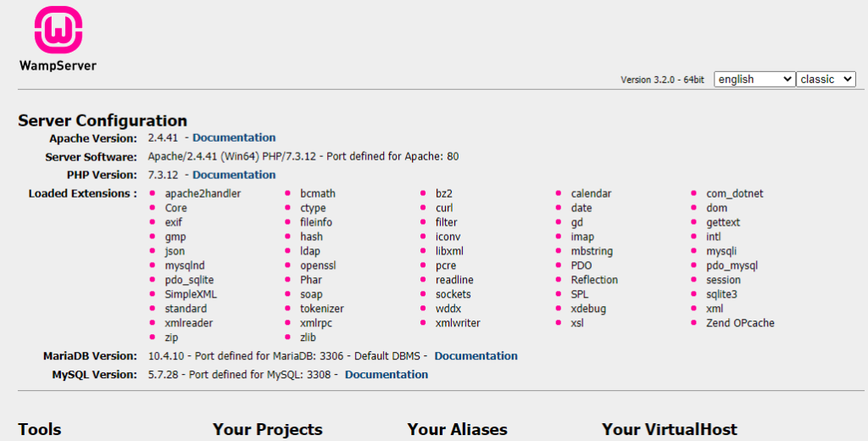Image resolution: width=868 pixels, height=441 pixels.
Task: Click the mysqlnd extension entry
Action: (185, 266)
